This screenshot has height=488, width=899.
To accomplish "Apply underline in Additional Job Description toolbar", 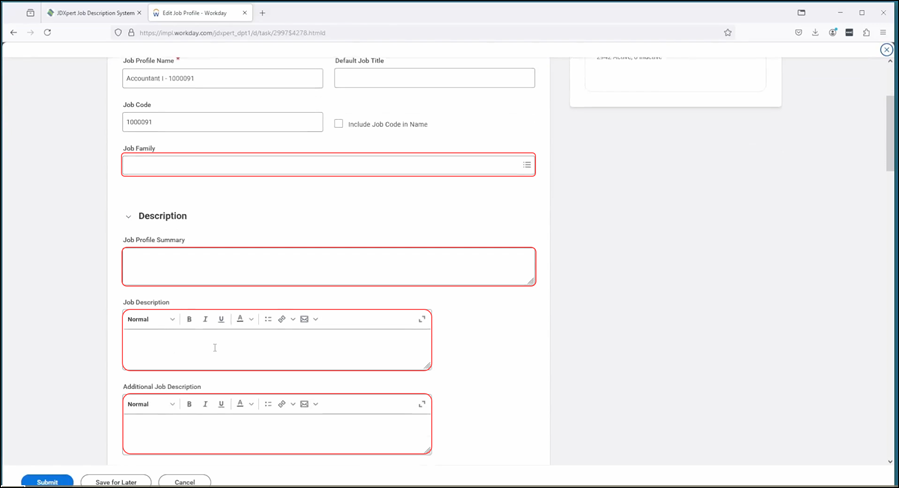I will coord(221,405).
